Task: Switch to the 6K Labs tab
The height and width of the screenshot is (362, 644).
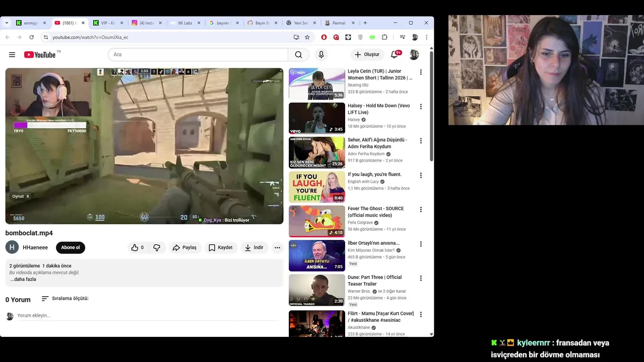Action: tap(185, 23)
